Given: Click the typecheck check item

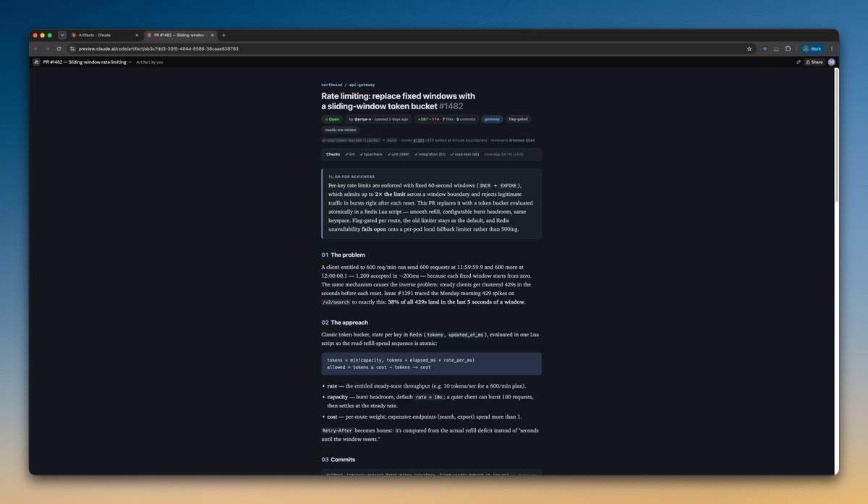Looking at the screenshot, I should pyautogui.click(x=370, y=154).
